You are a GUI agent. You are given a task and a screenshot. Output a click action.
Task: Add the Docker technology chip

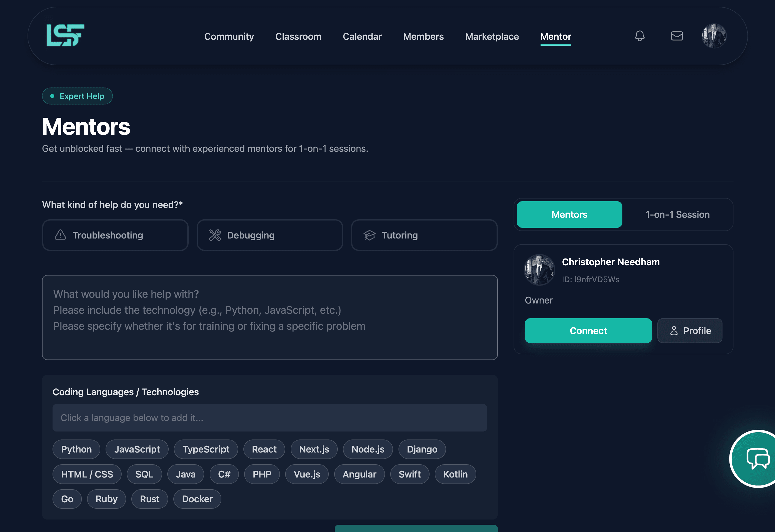197,499
